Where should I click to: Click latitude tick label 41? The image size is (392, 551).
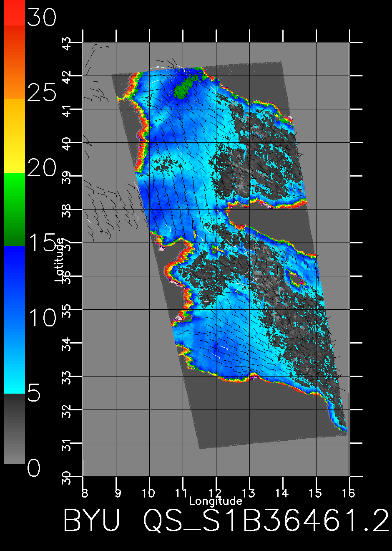(66, 111)
